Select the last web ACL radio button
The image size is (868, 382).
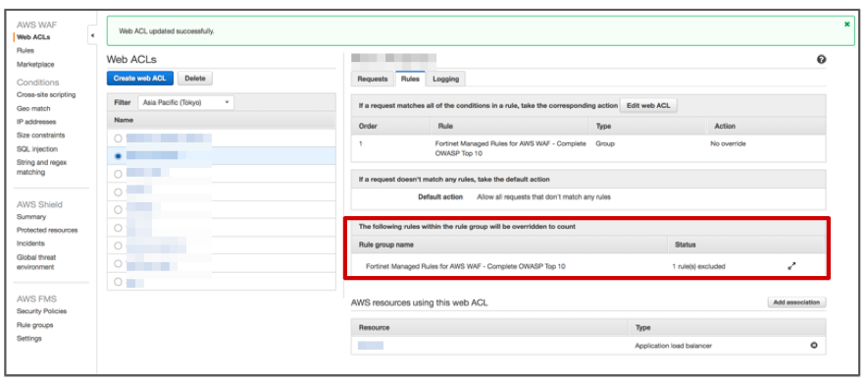pos(118,282)
